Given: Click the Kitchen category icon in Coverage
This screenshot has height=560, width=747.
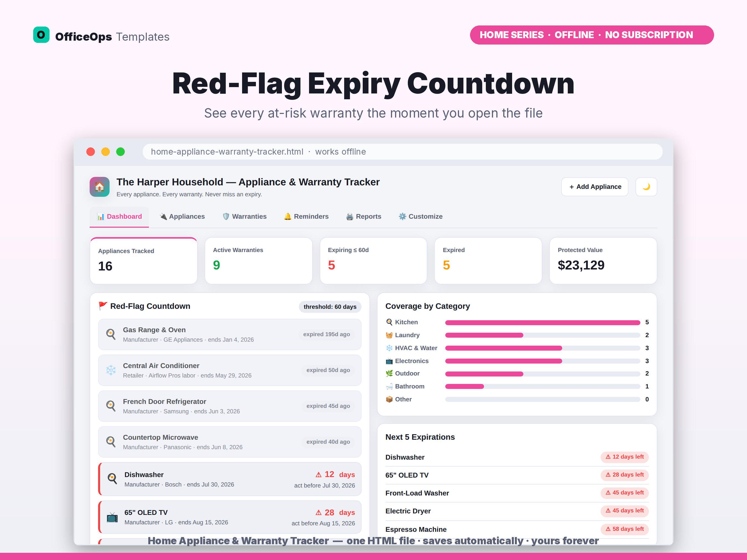Looking at the screenshot, I should (389, 322).
